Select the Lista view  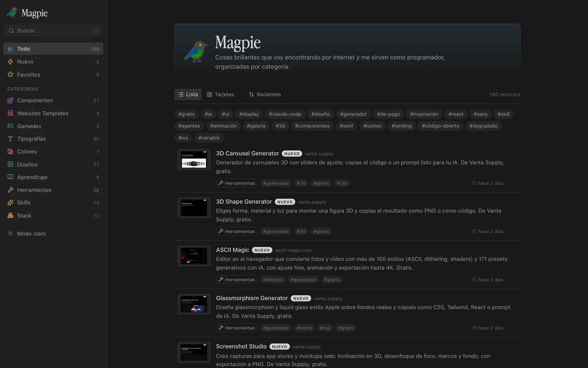tap(188, 94)
